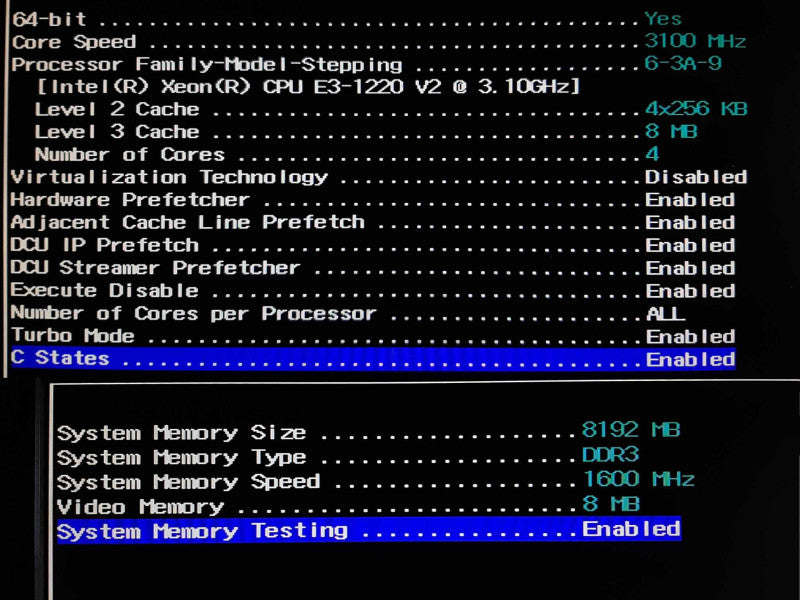The width and height of the screenshot is (800, 600).
Task: Select Virtualization Technology setting
Action: point(379,177)
